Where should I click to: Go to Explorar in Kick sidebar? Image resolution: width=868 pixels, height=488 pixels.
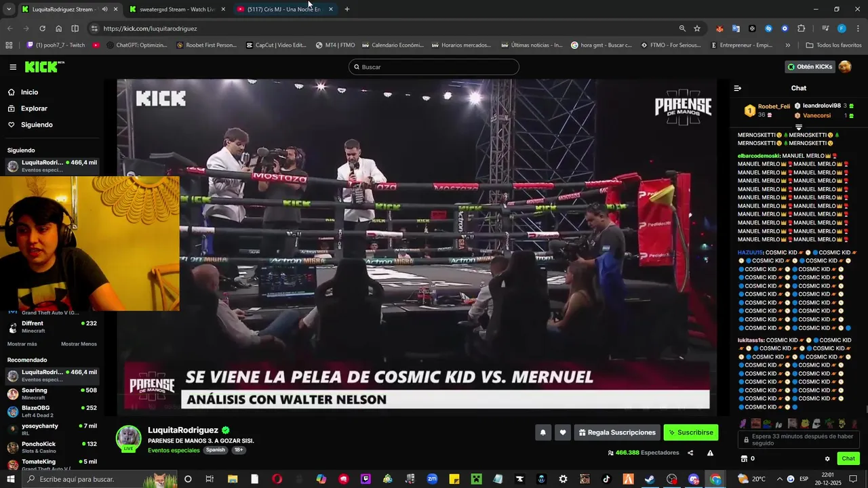tap(34, 108)
